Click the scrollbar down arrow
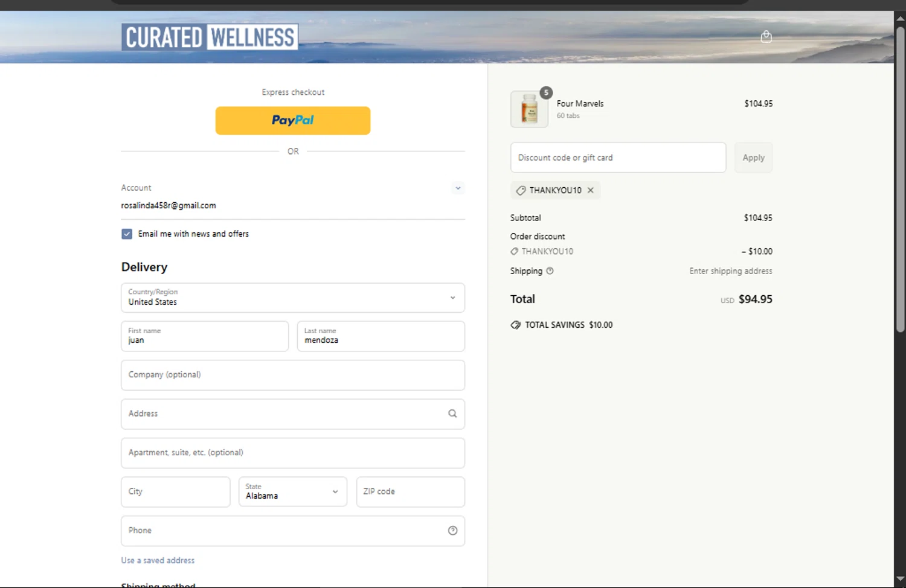The height and width of the screenshot is (588, 906). click(900, 580)
